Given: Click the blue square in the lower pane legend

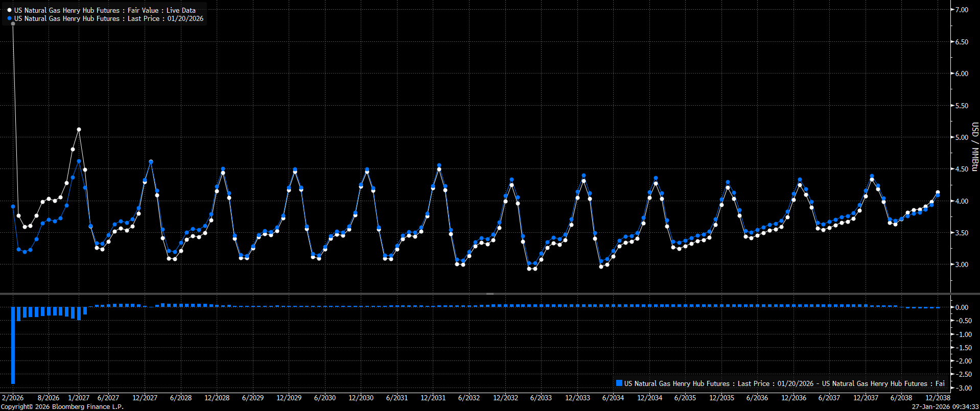Looking at the screenshot, I should [619, 383].
